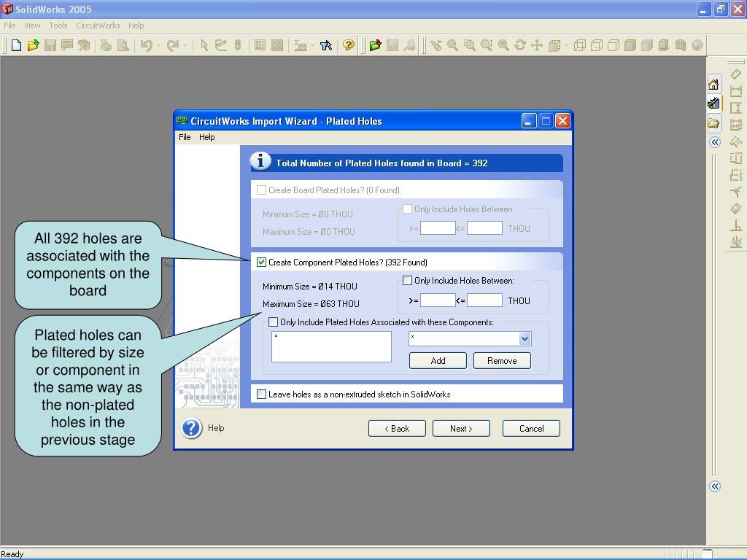Click the Undo arrow icon
Screen dimensions: 747x560
[146, 45]
